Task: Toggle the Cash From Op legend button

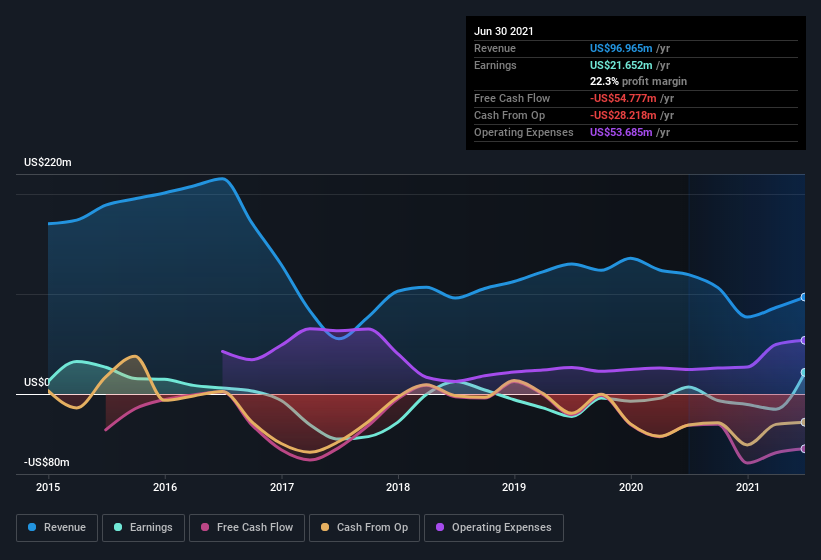Action: [x=365, y=527]
